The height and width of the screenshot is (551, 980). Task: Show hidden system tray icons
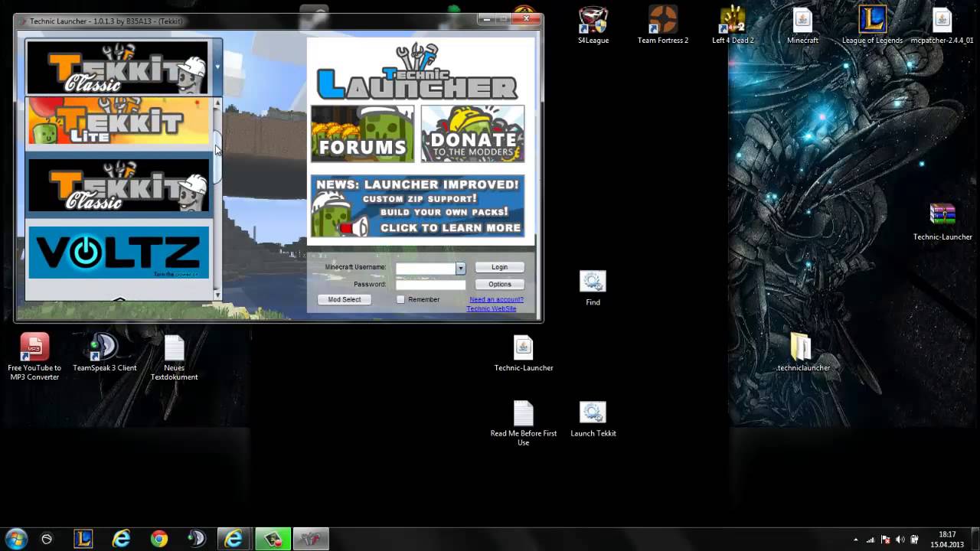[x=855, y=540]
